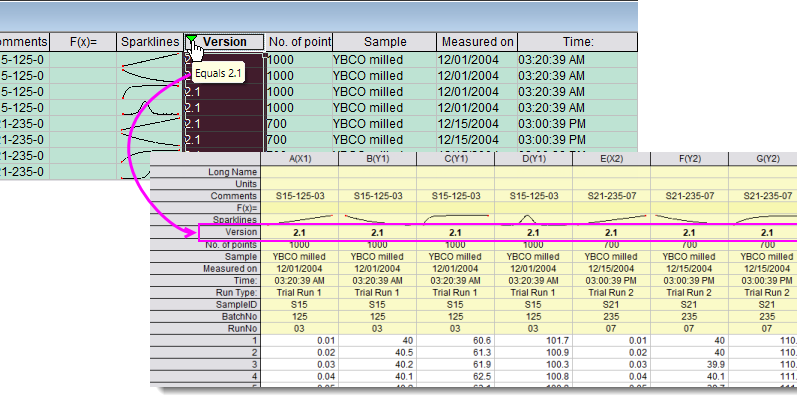Select the Sparklines column header in upper worksheet
797x396 pixels.
149,42
